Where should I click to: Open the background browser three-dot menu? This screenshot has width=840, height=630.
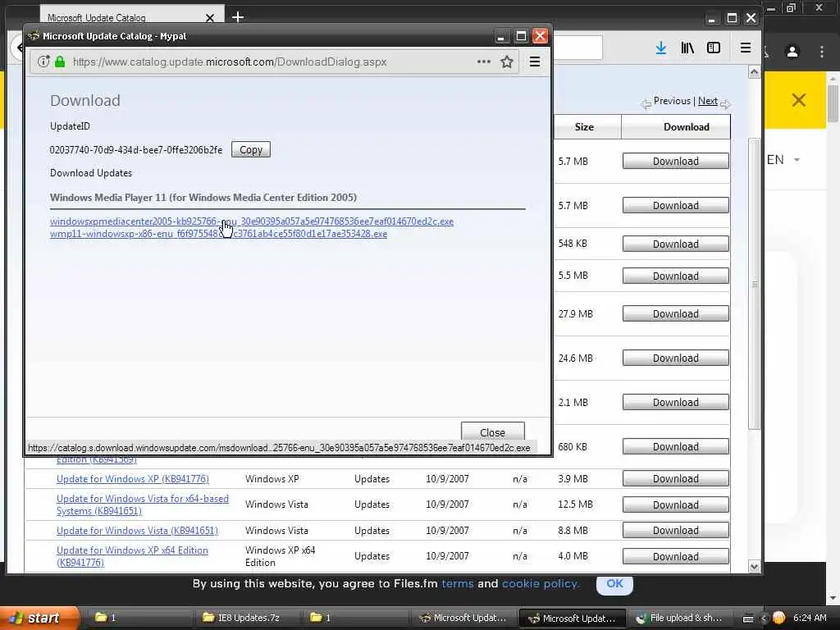[822, 52]
